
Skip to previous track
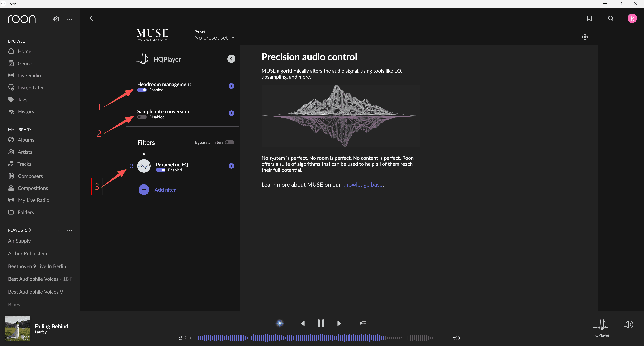pyautogui.click(x=302, y=323)
